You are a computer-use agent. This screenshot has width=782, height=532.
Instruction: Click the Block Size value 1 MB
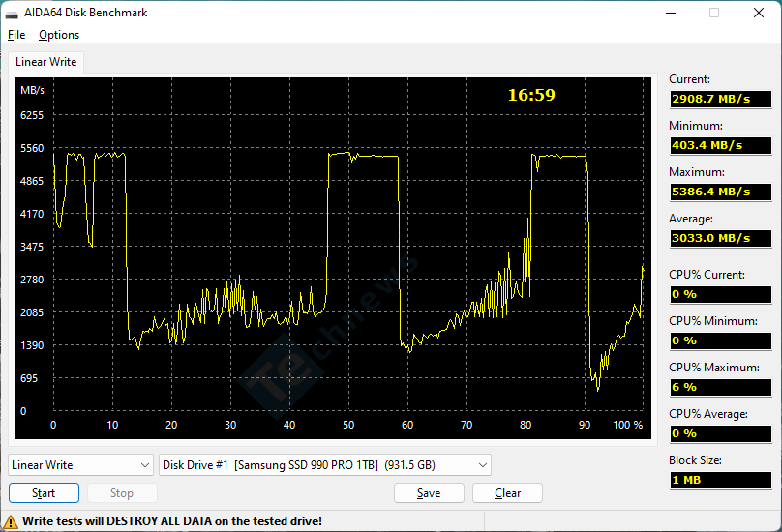[x=721, y=480]
